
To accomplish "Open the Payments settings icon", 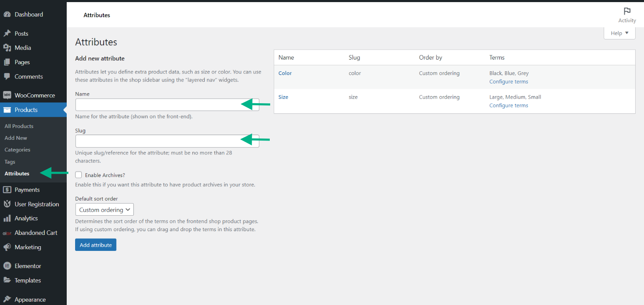I will (x=7, y=189).
